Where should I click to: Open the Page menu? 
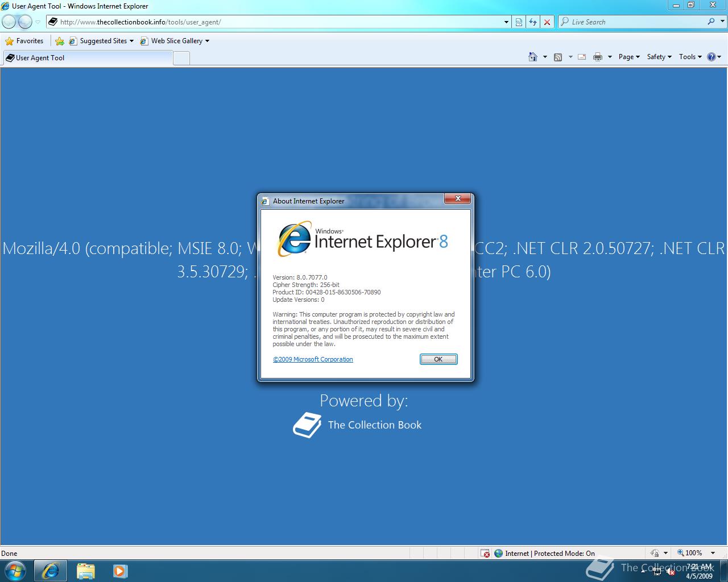click(629, 57)
